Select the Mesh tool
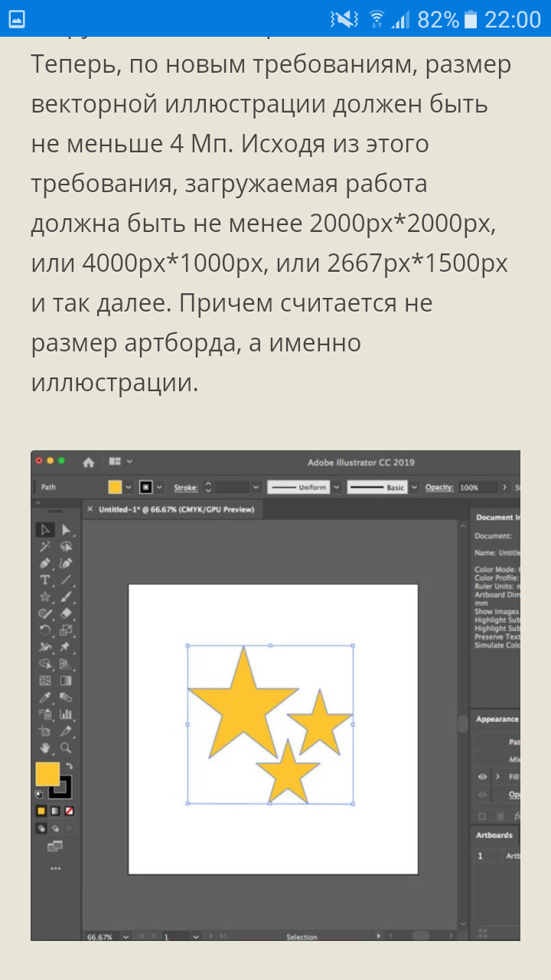The width and height of the screenshot is (551, 980). 44,680
